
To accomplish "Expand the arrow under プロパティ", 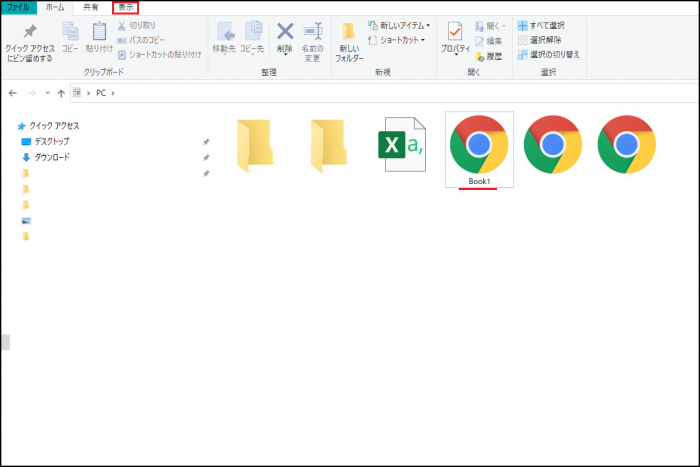I will [x=455, y=54].
